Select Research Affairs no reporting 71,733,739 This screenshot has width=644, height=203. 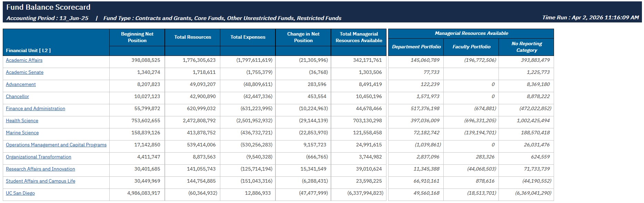pyautogui.click(x=537, y=169)
